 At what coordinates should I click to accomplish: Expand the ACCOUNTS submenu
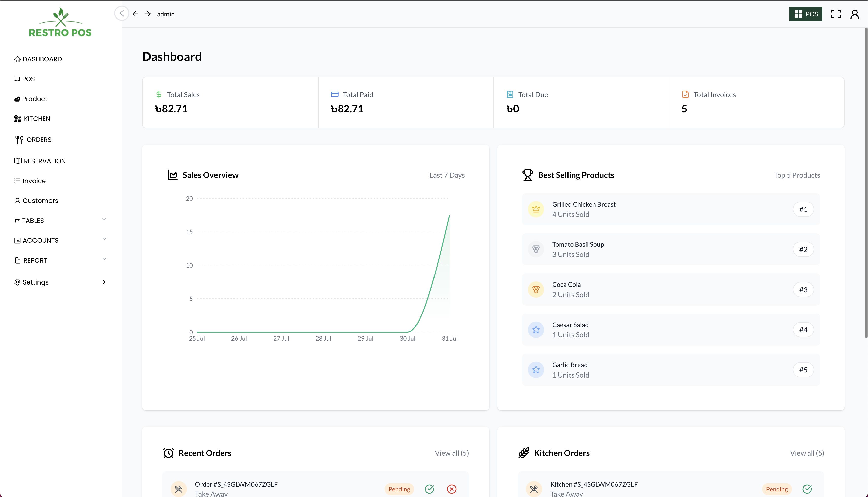tap(104, 239)
